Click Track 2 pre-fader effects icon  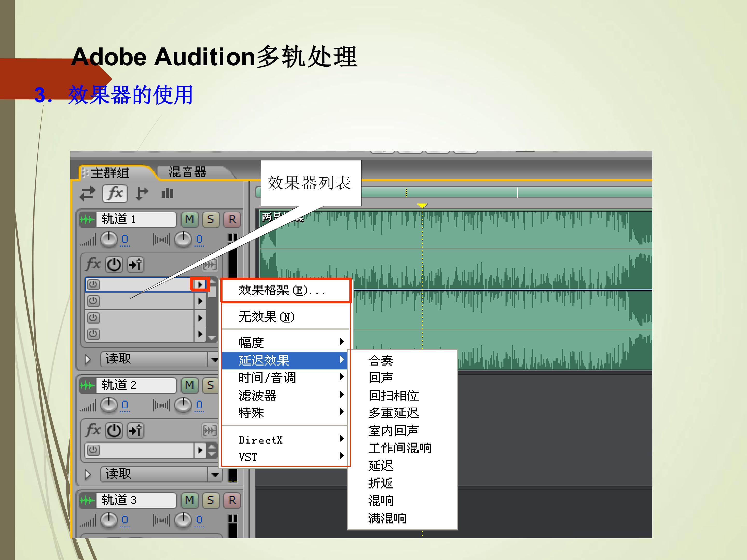point(135,430)
